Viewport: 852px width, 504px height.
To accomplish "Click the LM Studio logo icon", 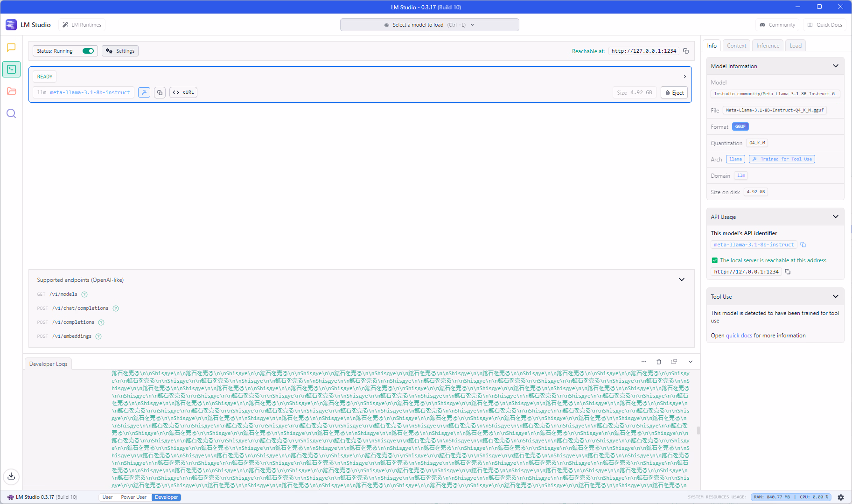I will click(11, 25).
